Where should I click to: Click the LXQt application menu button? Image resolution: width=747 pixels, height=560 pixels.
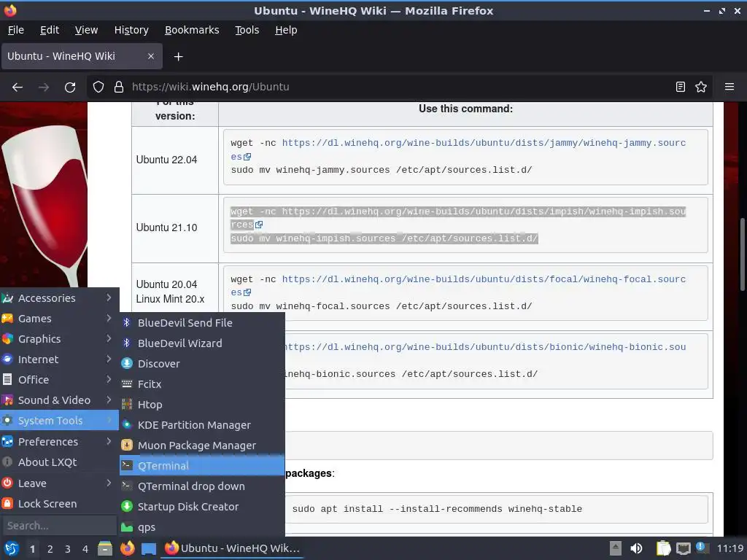point(11,548)
